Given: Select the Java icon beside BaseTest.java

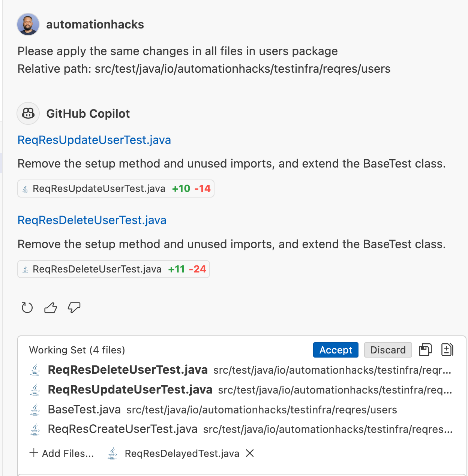Looking at the screenshot, I should (x=35, y=410).
